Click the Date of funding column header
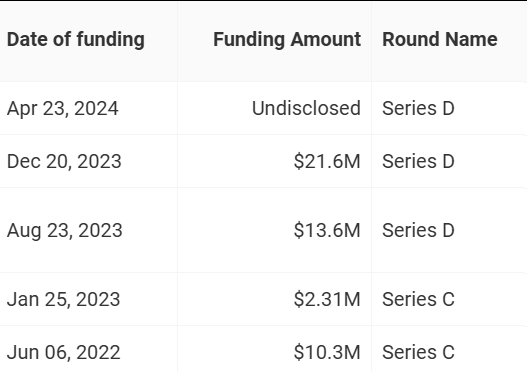 (76, 39)
